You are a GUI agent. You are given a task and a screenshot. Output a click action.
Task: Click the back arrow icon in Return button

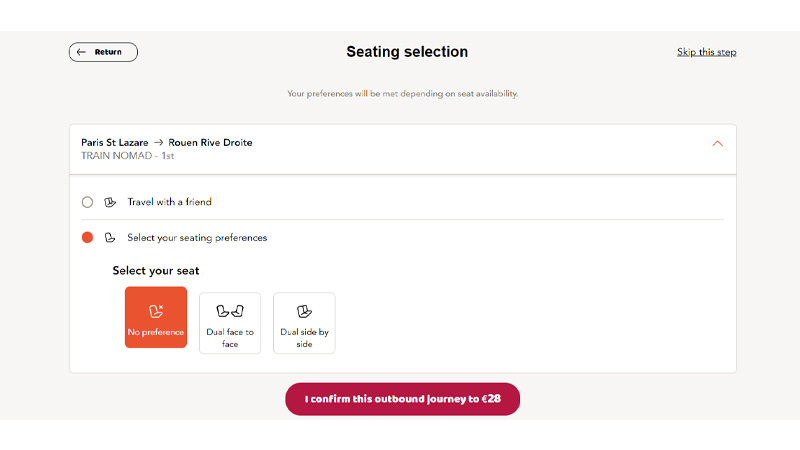pyautogui.click(x=81, y=52)
